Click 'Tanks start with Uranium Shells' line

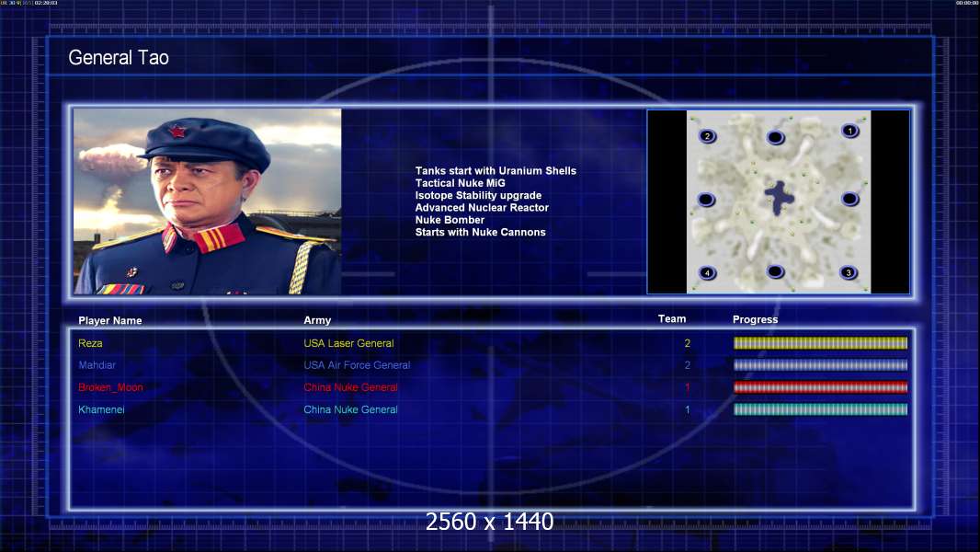pyautogui.click(x=496, y=171)
